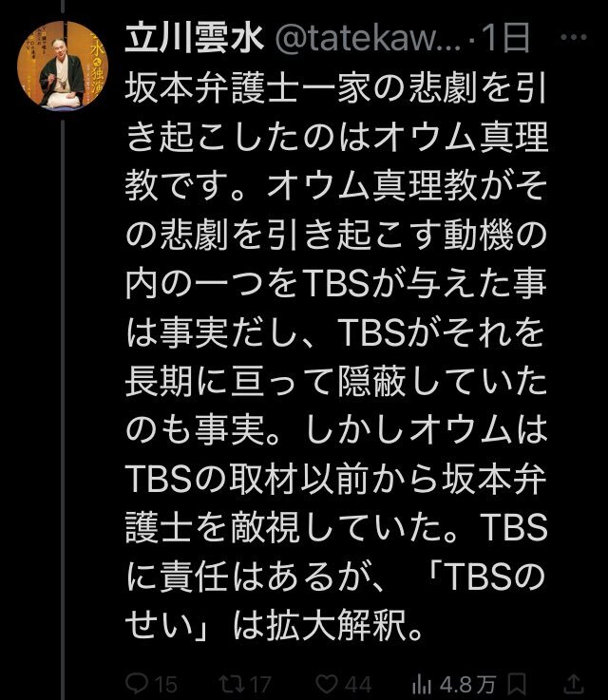Click the tweet line starting 長期に亘って隠蔽
The height and width of the screenshot is (700, 608).
(336, 382)
